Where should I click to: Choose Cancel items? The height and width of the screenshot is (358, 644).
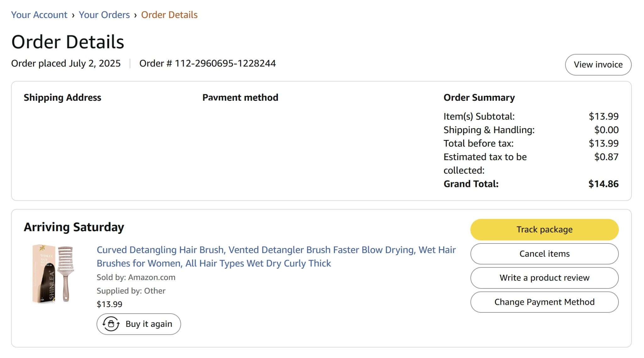tap(544, 254)
